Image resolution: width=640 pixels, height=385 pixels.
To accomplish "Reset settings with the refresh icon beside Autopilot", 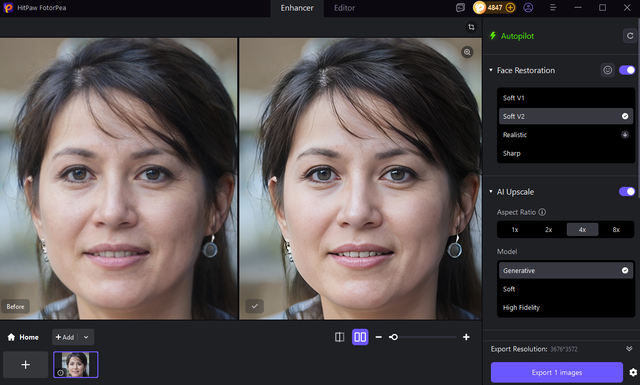I will coord(630,36).
